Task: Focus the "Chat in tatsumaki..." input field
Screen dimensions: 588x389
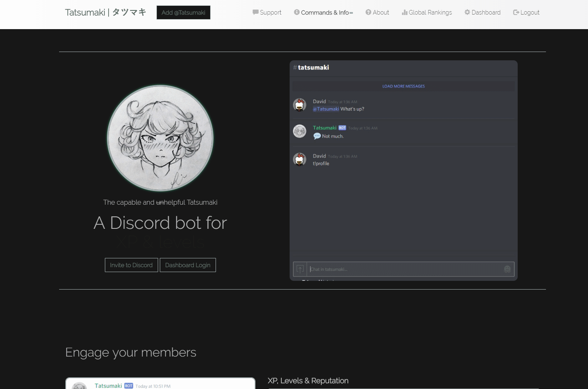Action: (404, 269)
